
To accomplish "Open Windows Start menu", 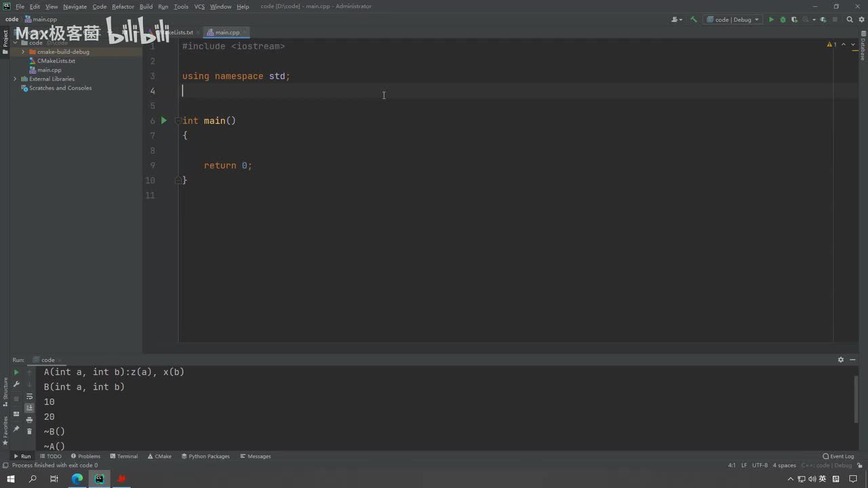I will (x=11, y=479).
